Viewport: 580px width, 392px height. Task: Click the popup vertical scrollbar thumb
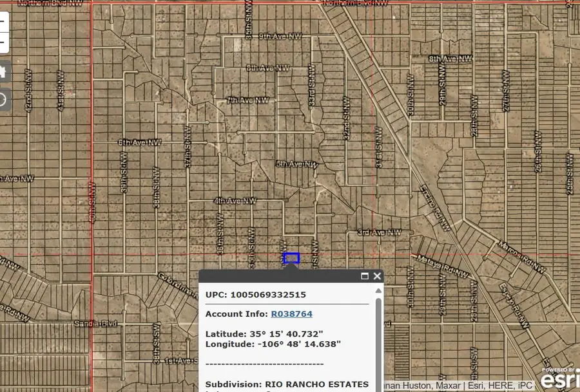pos(378,344)
